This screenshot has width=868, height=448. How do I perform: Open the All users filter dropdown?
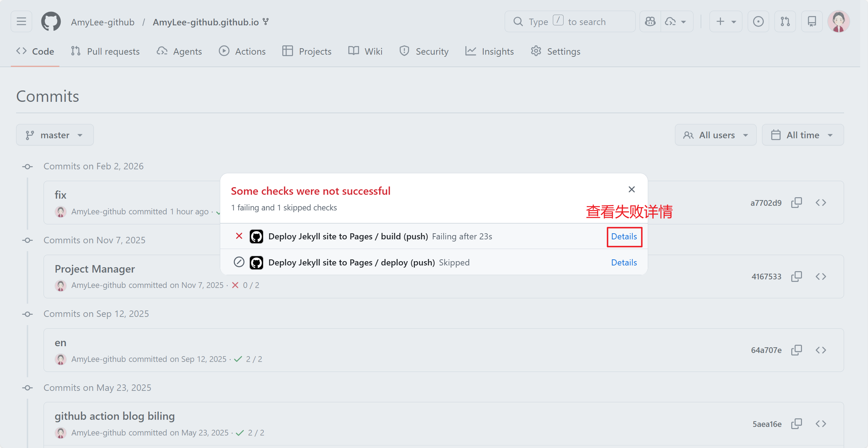715,135
